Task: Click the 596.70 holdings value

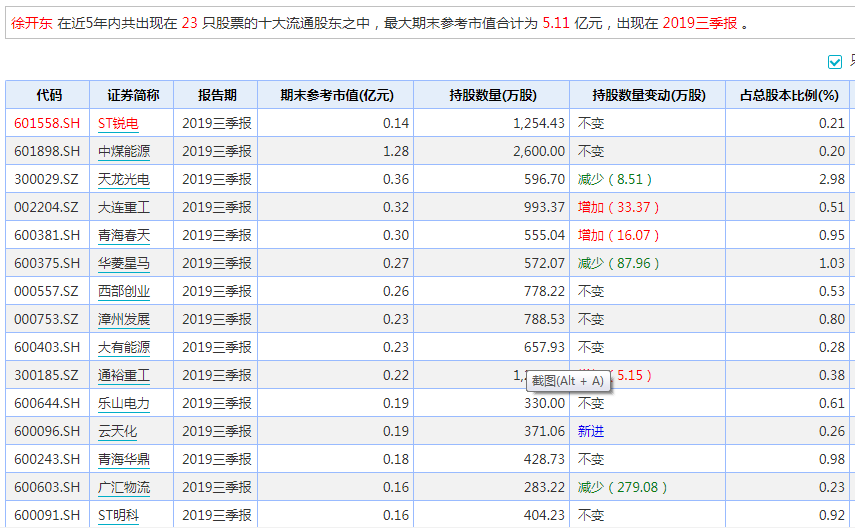Action: [544, 179]
